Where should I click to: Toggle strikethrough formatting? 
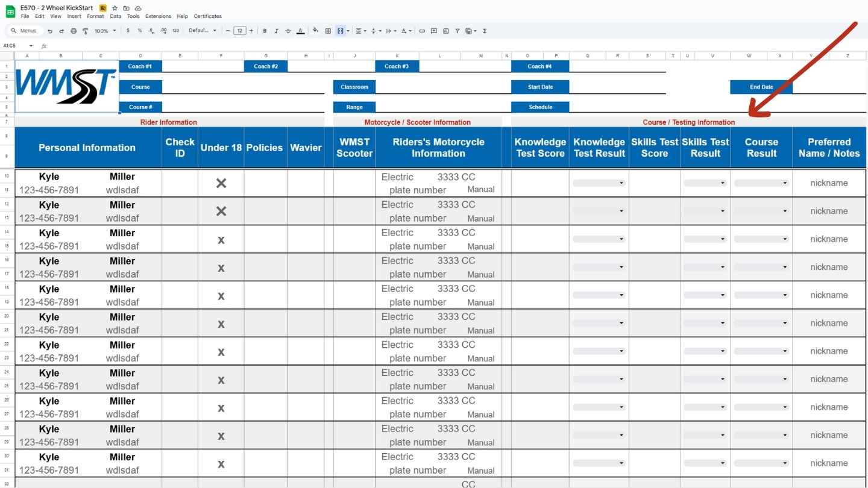[x=288, y=31]
